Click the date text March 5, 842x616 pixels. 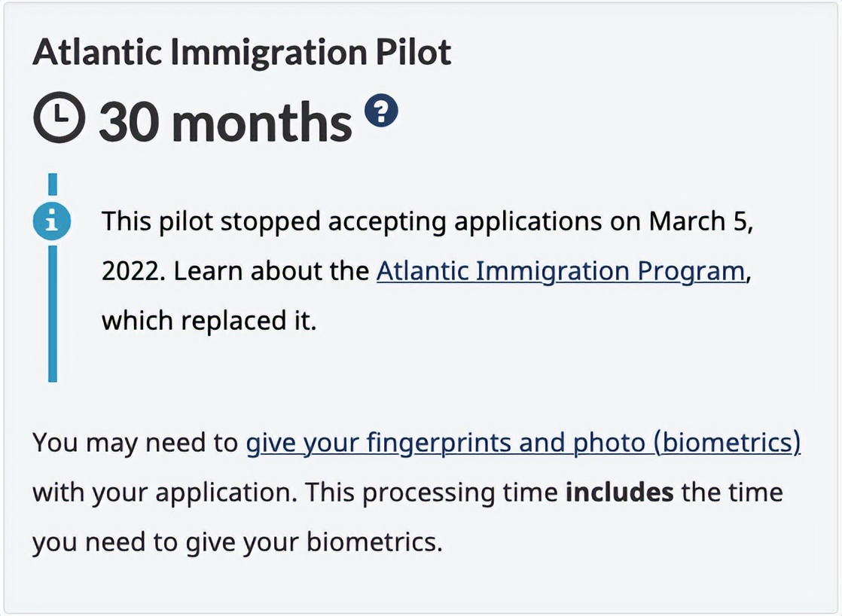(701, 221)
